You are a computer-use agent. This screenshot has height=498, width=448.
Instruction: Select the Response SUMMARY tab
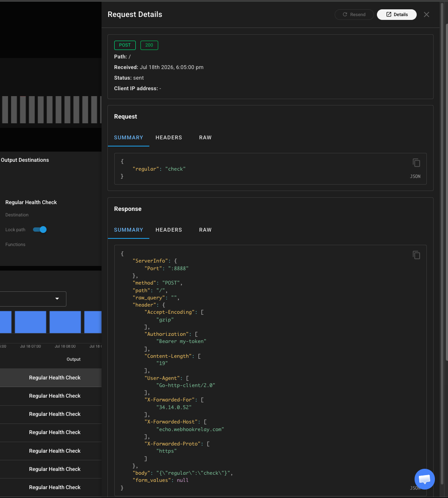pos(129,230)
